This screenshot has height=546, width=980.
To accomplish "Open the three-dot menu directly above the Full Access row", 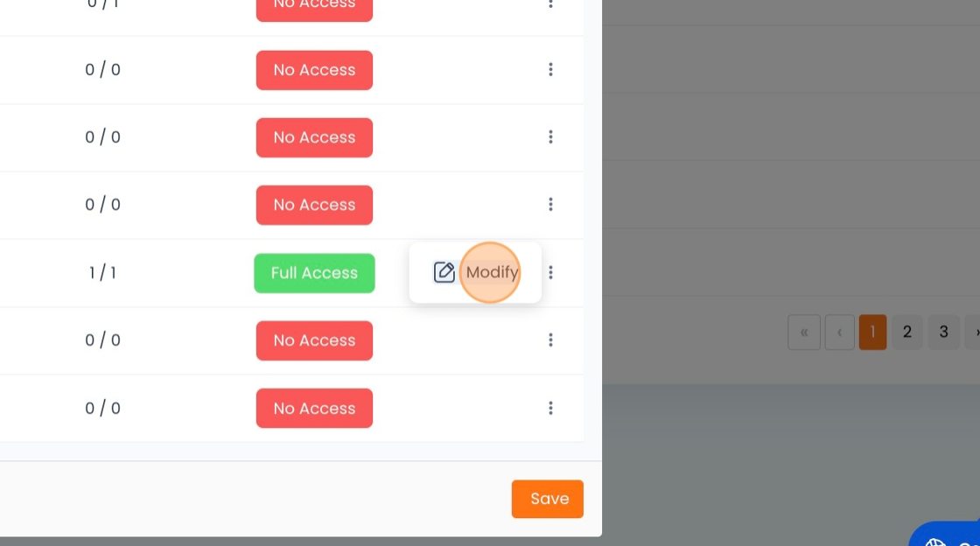I will pos(550,204).
